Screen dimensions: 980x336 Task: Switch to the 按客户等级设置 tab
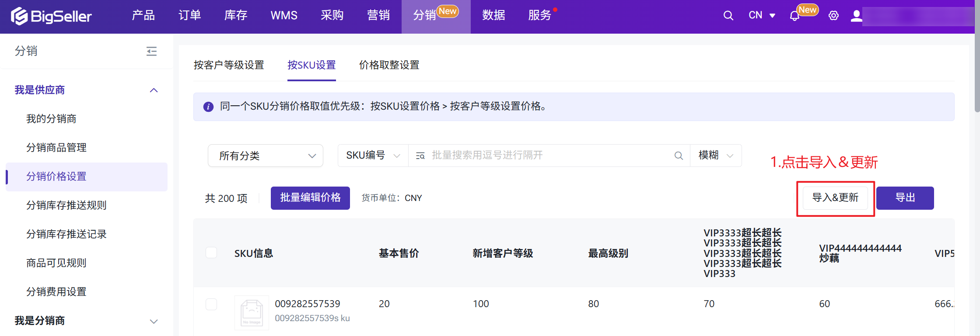click(x=229, y=65)
